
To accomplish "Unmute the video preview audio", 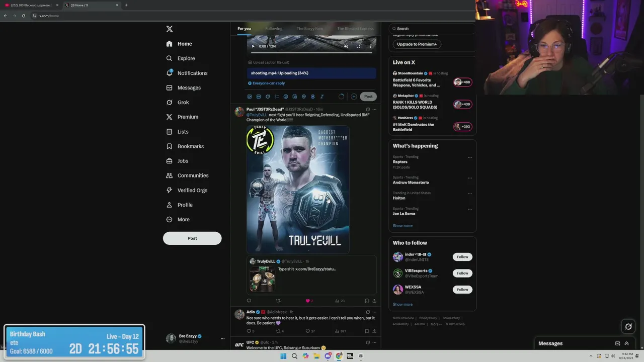I will [x=346, y=46].
